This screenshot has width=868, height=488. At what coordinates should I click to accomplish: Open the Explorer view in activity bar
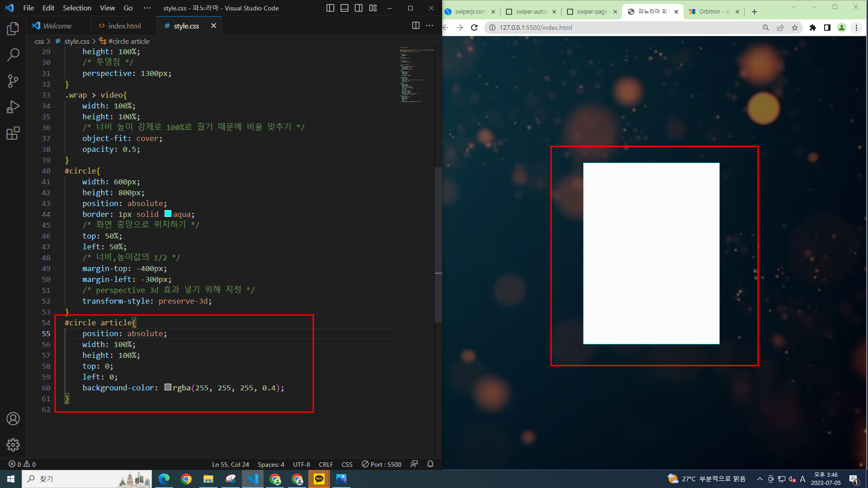click(13, 29)
